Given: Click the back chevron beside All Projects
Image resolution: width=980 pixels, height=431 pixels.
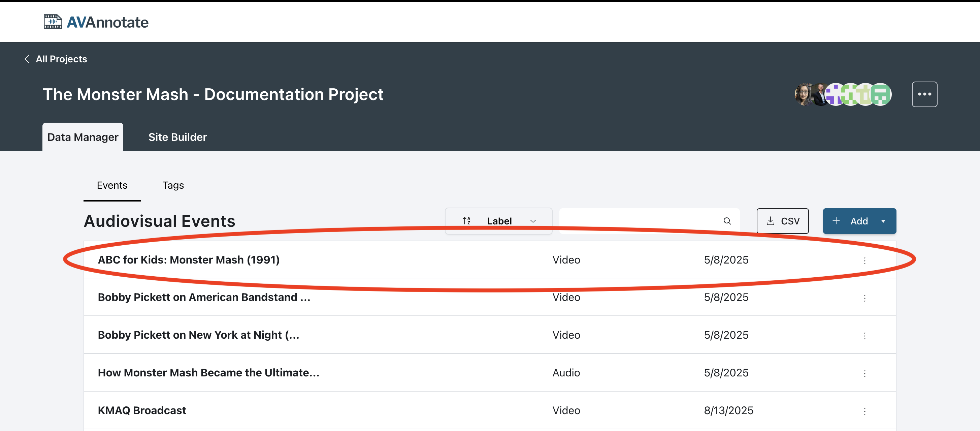Looking at the screenshot, I should tap(27, 59).
